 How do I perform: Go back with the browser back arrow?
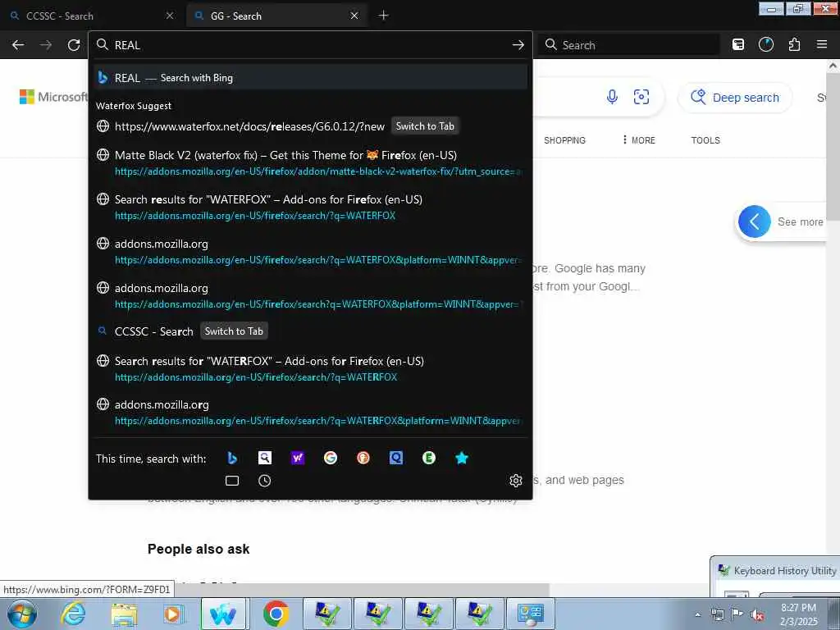pyautogui.click(x=18, y=45)
